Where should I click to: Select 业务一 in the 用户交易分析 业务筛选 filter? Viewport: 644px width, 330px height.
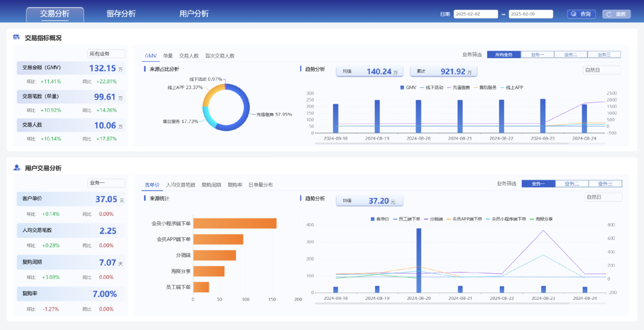pyautogui.click(x=538, y=184)
